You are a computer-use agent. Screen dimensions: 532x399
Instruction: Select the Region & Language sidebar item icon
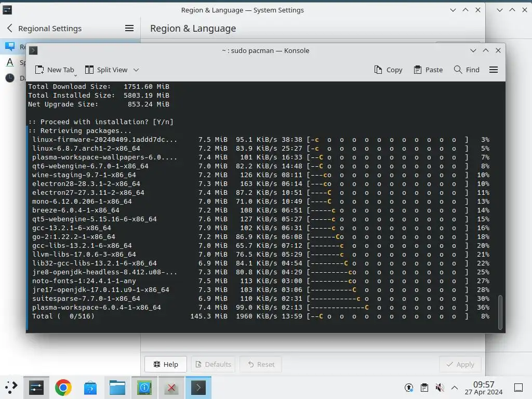pos(10,46)
